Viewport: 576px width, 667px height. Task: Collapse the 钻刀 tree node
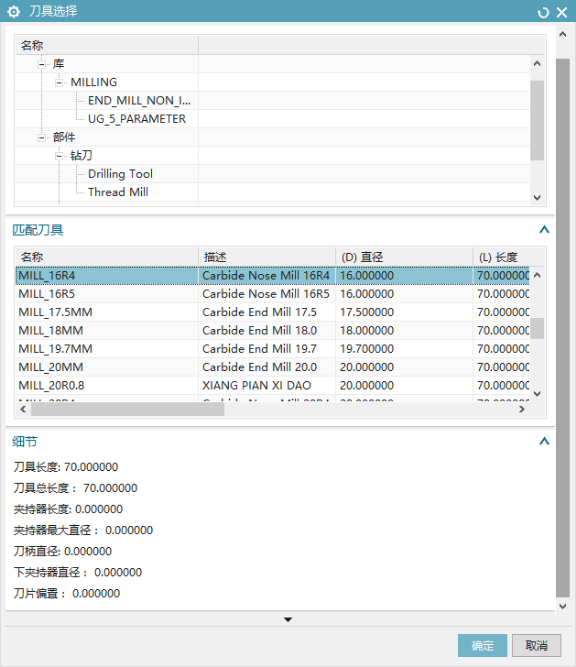click(59, 156)
